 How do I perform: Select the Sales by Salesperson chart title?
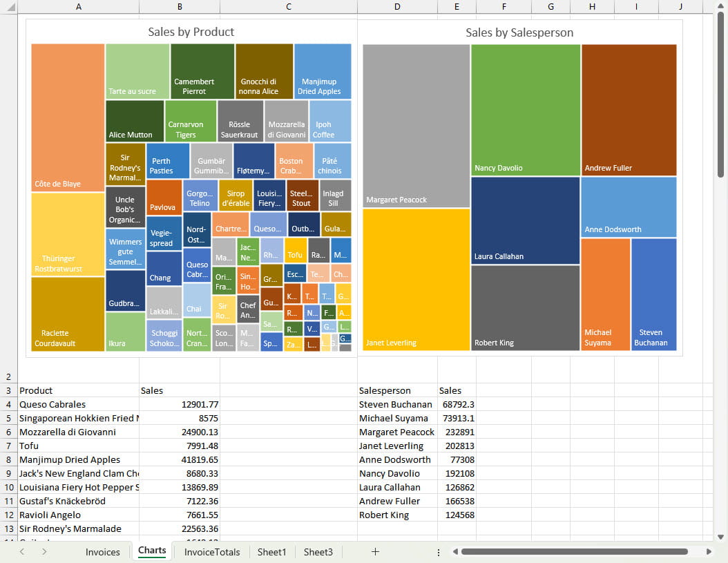coord(519,32)
